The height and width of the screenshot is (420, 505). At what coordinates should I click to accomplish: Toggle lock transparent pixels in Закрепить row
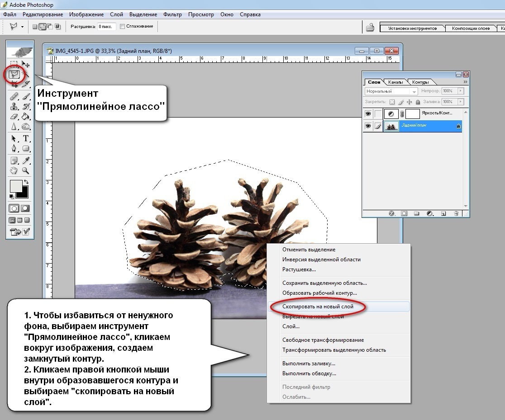tap(392, 102)
